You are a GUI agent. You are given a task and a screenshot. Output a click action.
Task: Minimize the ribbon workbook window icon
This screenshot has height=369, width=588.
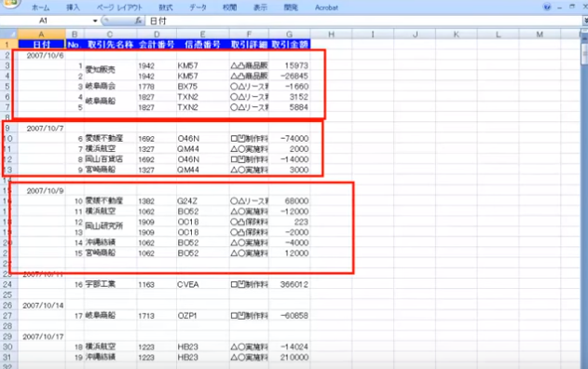coord(559,7)
